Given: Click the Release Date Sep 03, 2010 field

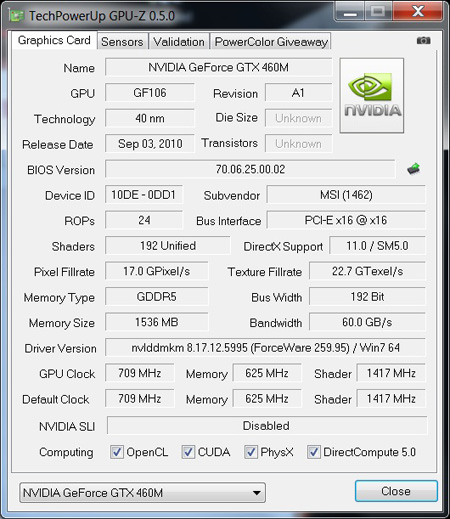Looking at the screenshot, I should coord(150,144).
